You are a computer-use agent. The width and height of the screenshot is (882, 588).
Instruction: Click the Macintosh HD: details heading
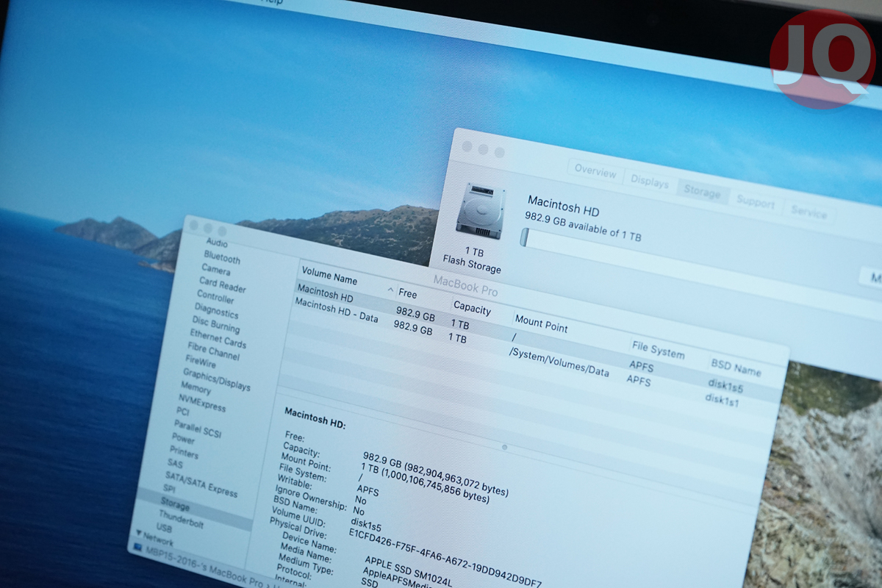coord(315,418)
